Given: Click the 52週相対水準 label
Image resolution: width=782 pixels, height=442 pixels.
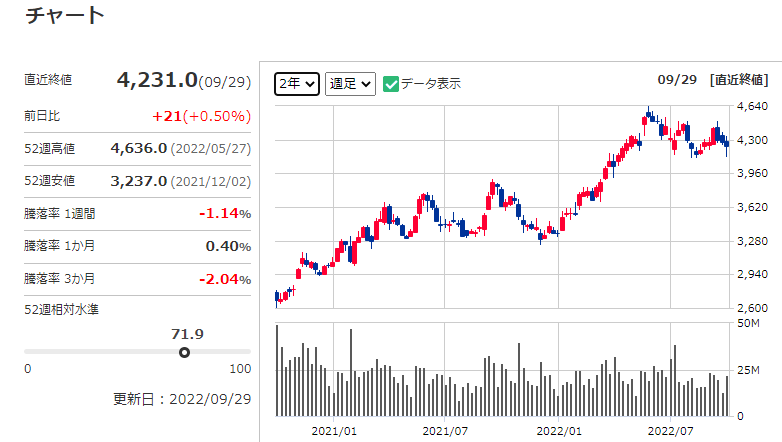Looking at the screenshot, I should click(x=61, y=310).
